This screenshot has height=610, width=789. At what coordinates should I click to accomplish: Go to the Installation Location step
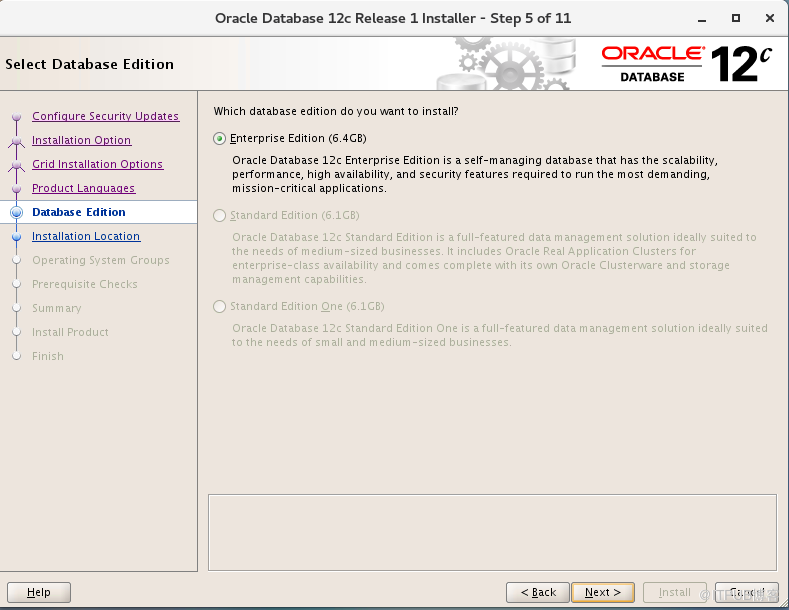86,237
